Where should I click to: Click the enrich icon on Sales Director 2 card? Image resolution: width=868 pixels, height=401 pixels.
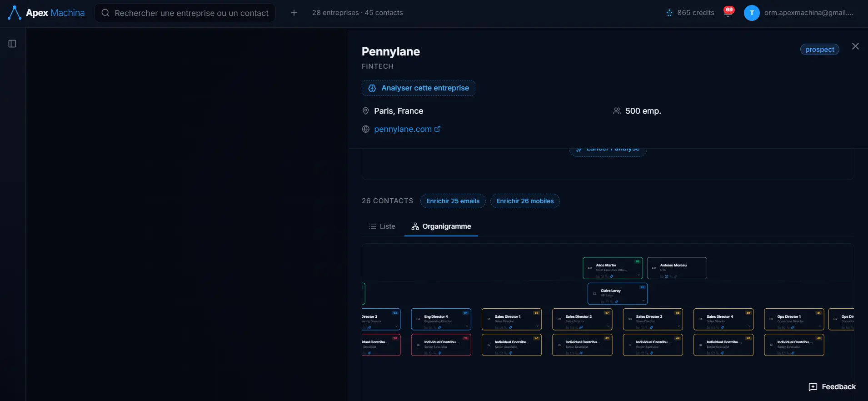581,327
